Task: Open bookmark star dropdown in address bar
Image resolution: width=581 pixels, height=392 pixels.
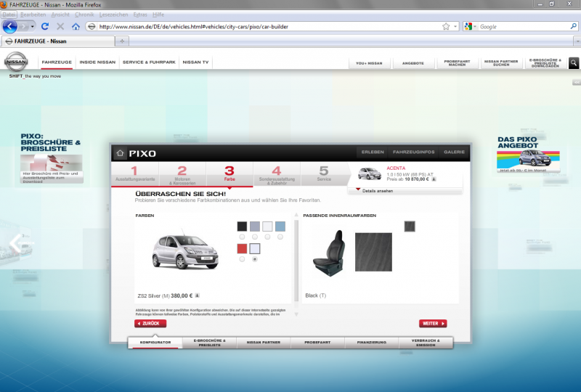Action: [455, 27]
